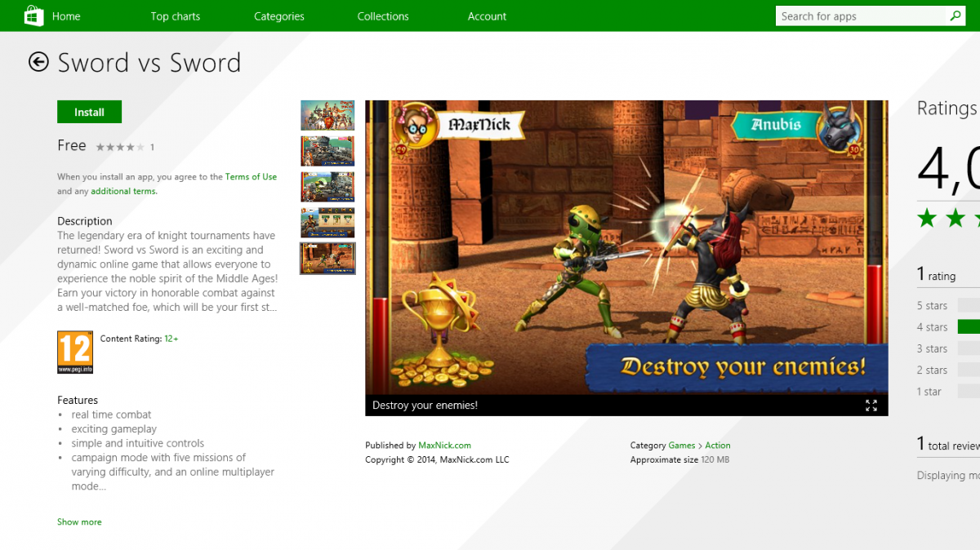Screen dimensions: 980x550
Task: Visit the MaxNick.com publisher link
Action: pyautogui.click(x=444, y=446)
